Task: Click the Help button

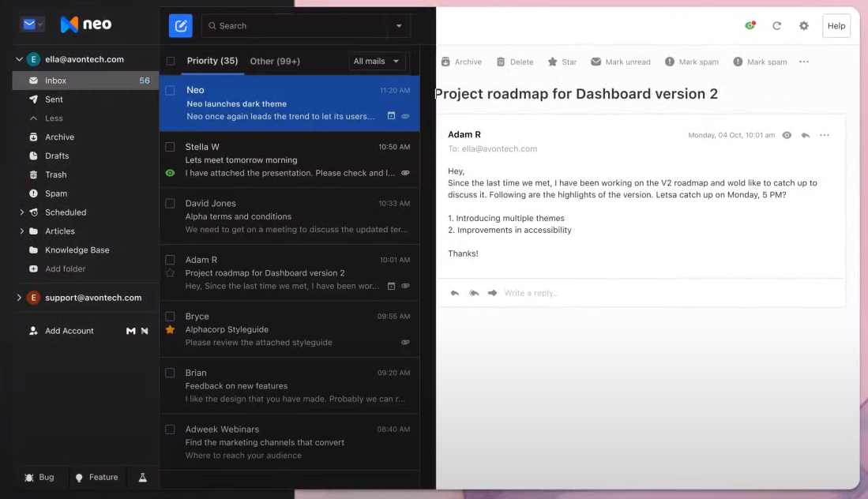Action: pyautogui.click(x=836, y=25)
